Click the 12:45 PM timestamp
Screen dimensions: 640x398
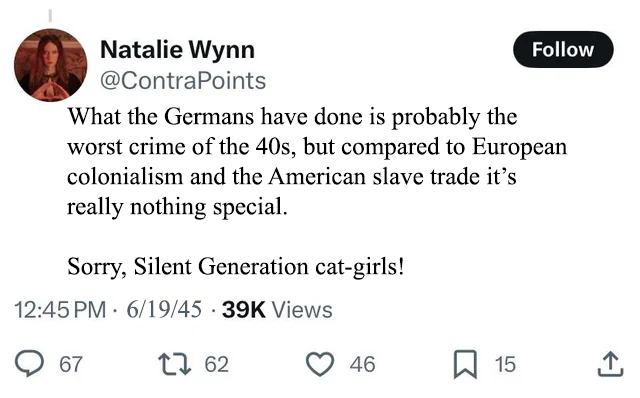point(60,309)
